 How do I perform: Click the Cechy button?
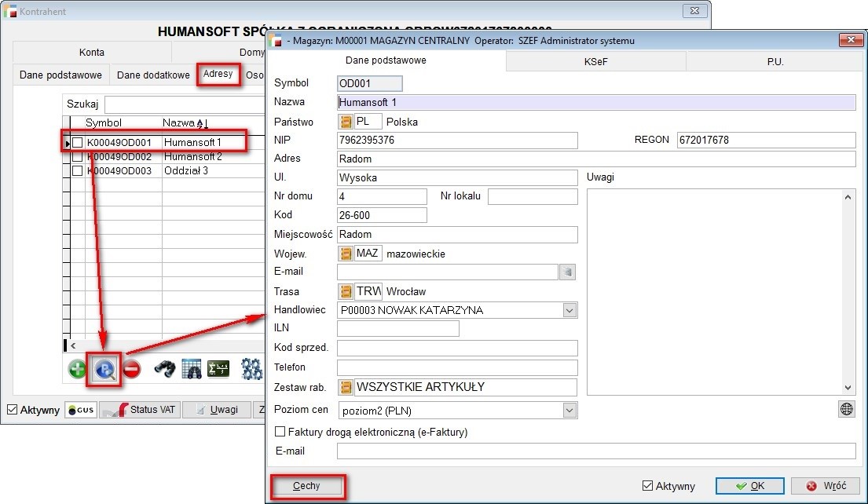click(306, 486)
